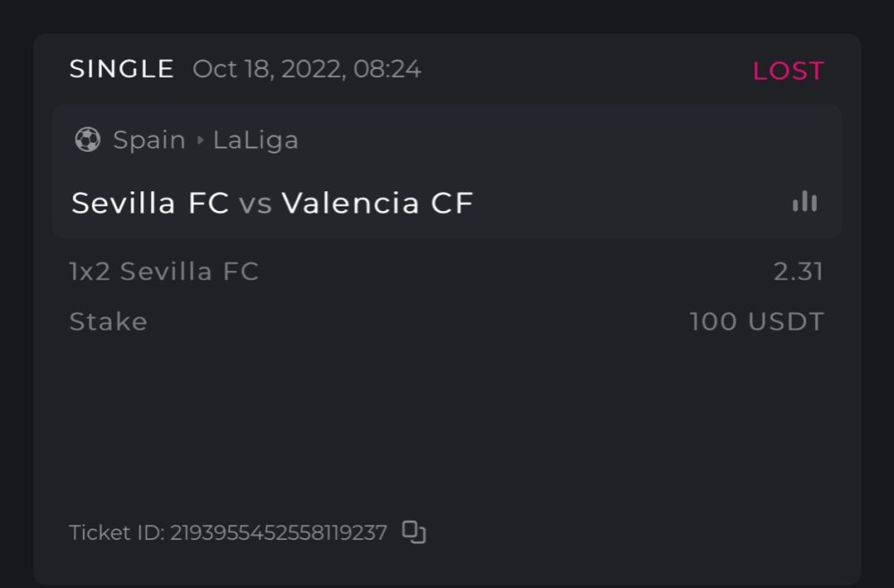Click the "Ticket ID:" label
The width and height of the screenshot is (894, 588).
(x=117, y=533)
